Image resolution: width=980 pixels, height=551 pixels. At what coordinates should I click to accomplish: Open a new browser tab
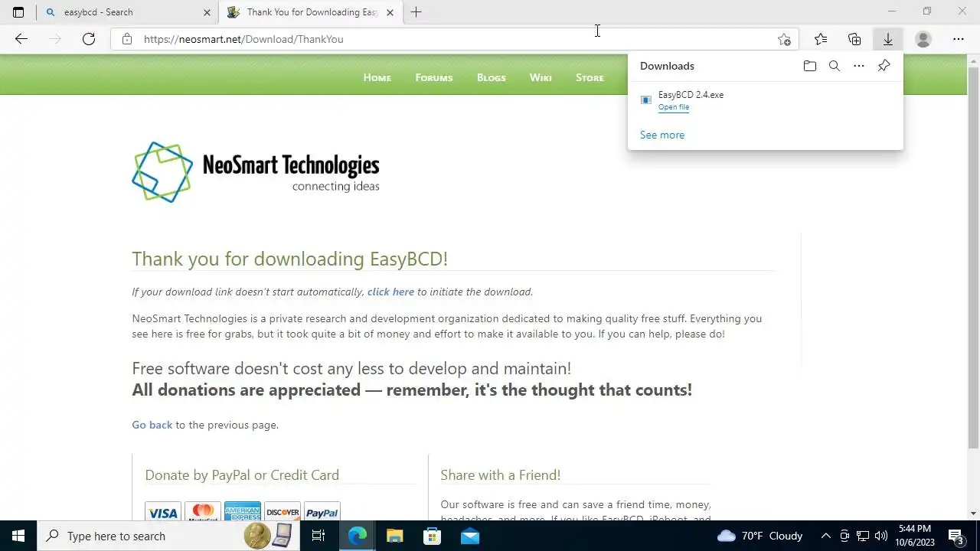[x=416, y=12]
